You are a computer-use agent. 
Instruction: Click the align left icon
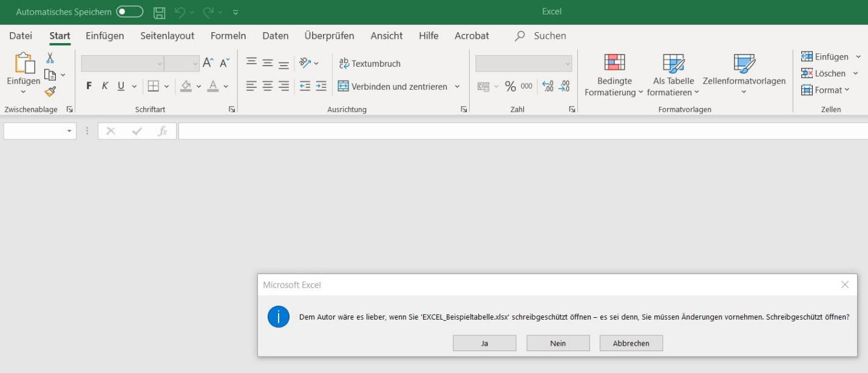click(x=251, y=86)
